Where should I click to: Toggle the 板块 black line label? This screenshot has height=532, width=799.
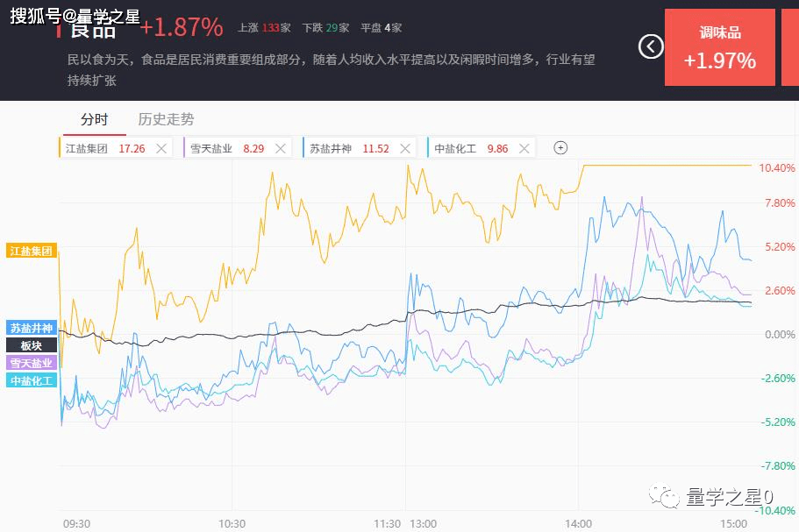click(32, 345)
